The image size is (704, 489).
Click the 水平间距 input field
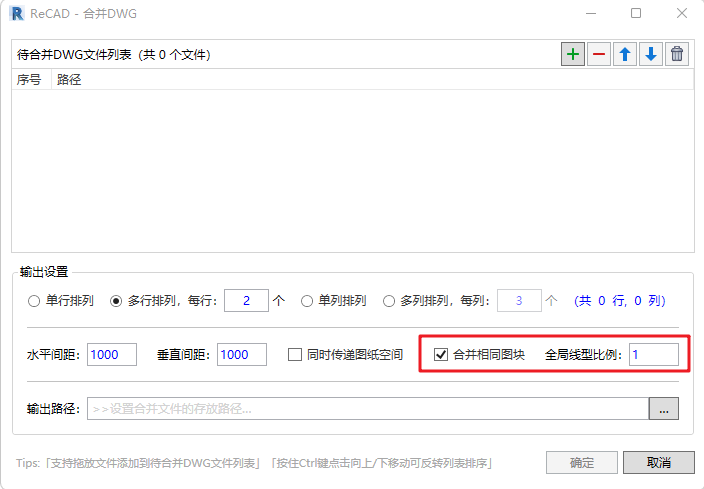pyautogui.click(x=112, y=355)
